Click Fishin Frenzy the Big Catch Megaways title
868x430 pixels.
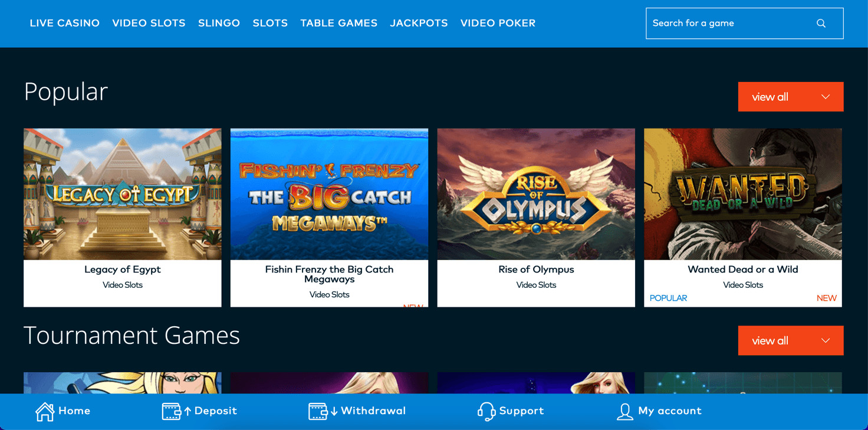coord(330,274)
